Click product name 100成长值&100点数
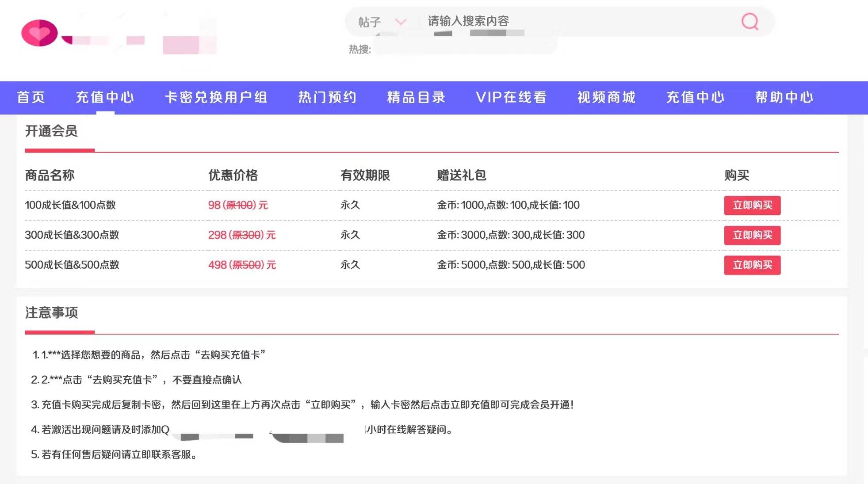 click(x=70, y=205)
